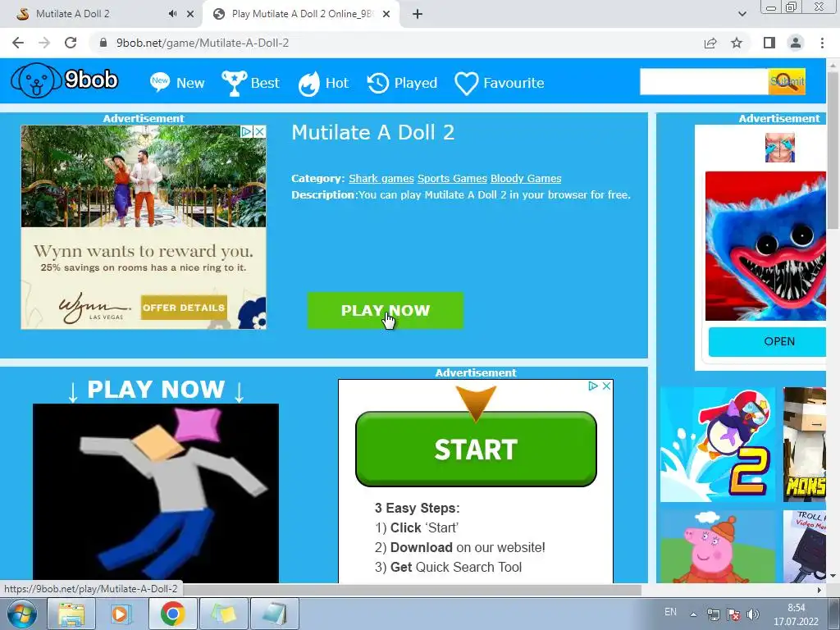Open the penguin jetpack game thumbnail
This screenshot has width=840, height=630.
click(717, 445)
